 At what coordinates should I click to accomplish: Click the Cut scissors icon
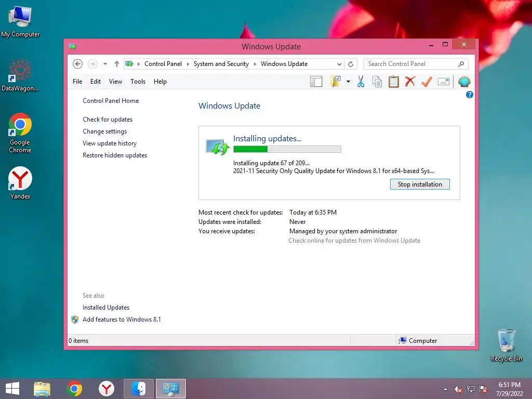tap(361, 82)
